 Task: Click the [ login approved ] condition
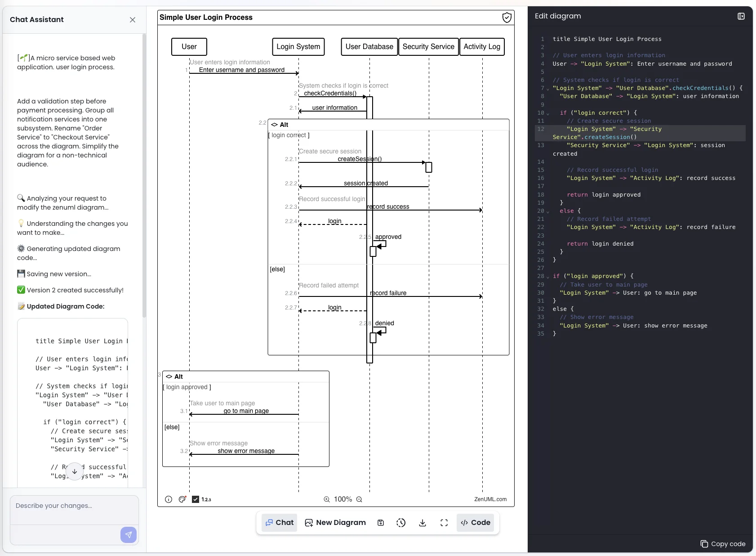pos(187,387)
